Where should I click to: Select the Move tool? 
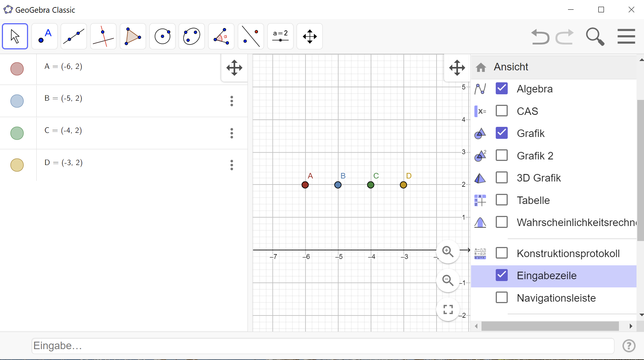(15, 36)
